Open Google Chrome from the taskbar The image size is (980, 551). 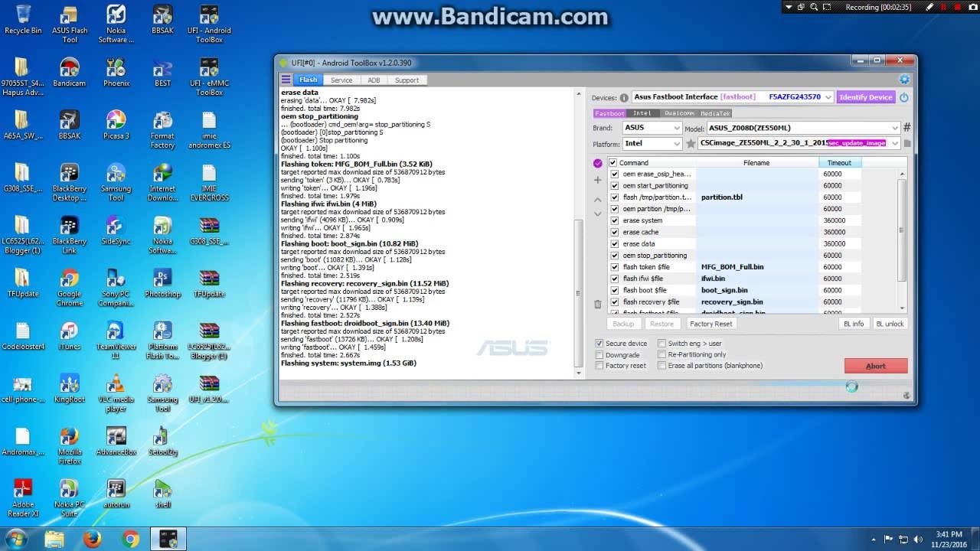130,539
